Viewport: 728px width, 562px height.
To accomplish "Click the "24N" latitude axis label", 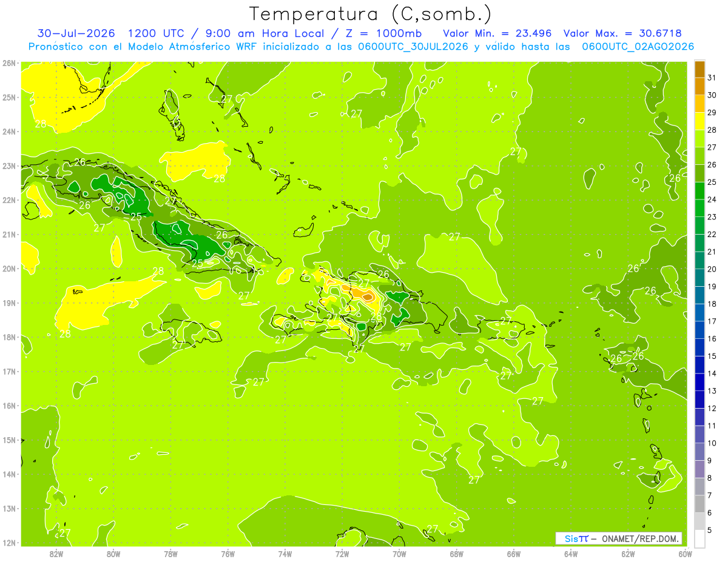I will [9, 132].
